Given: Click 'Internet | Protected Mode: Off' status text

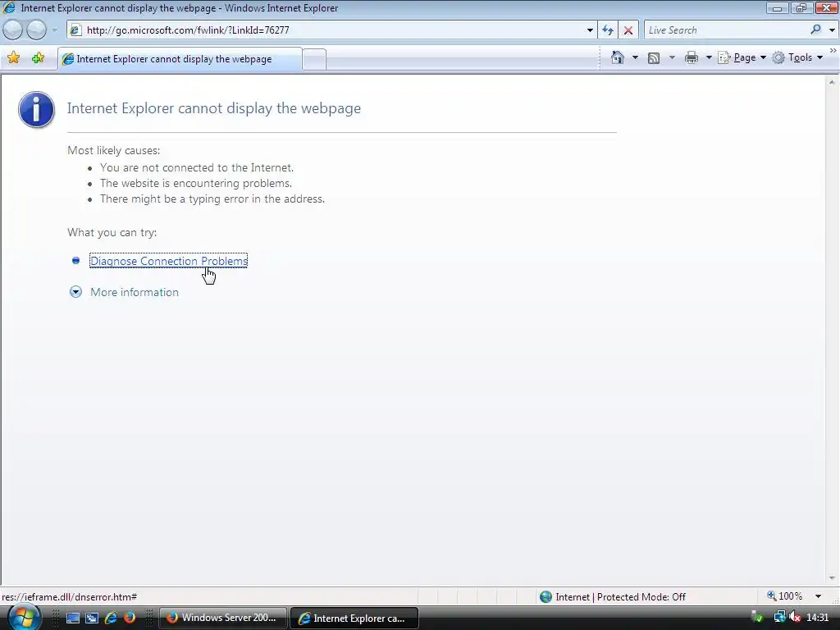Looking at the screenshot, I should (x=620, y=597).
